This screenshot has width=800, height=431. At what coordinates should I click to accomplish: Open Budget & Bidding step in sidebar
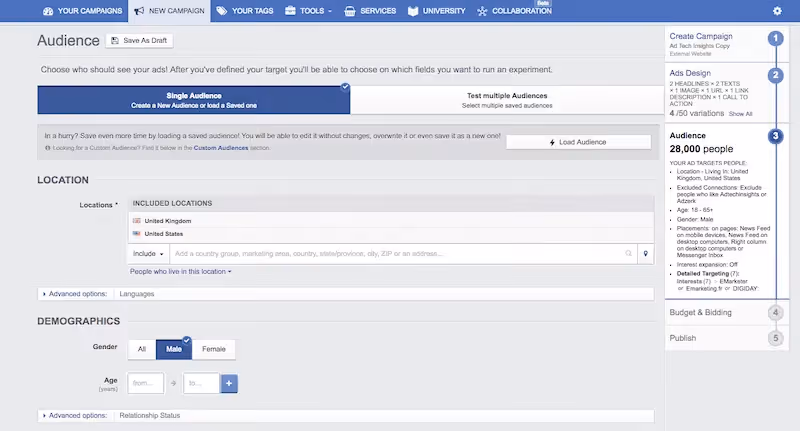[701, 312]
